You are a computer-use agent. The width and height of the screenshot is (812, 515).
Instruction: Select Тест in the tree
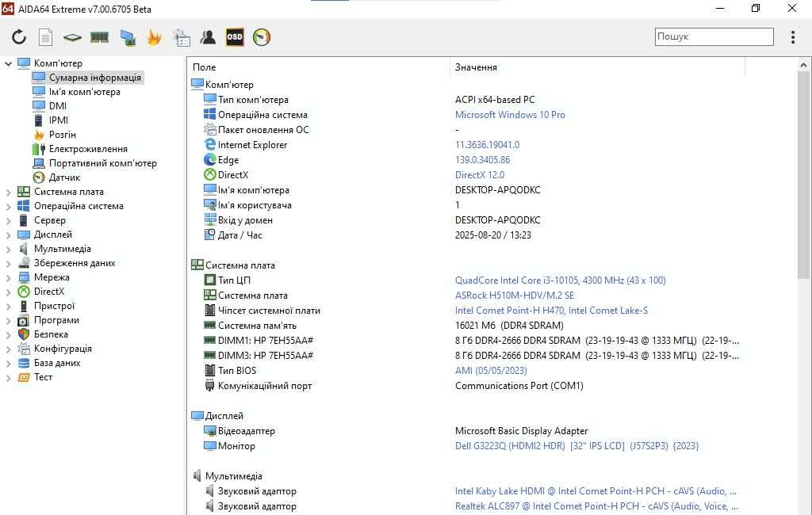point(43,377)
